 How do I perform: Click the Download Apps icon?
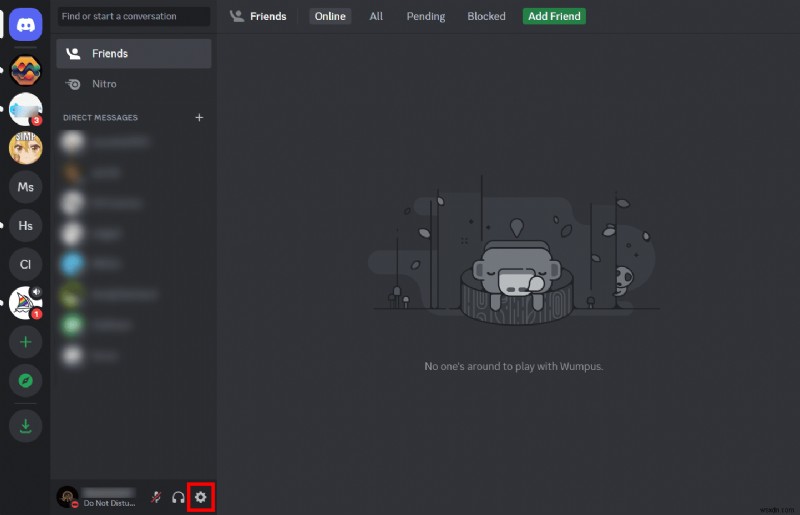26,426
